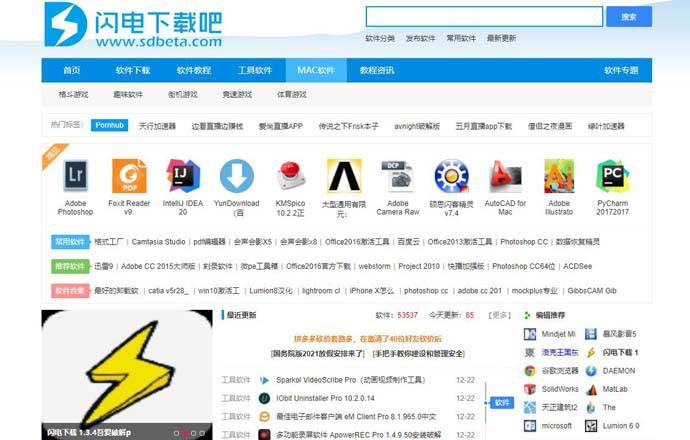Open the webstorm link
Image resolution: width=690 pixels, height=440 pixels.
pos(374,266)
